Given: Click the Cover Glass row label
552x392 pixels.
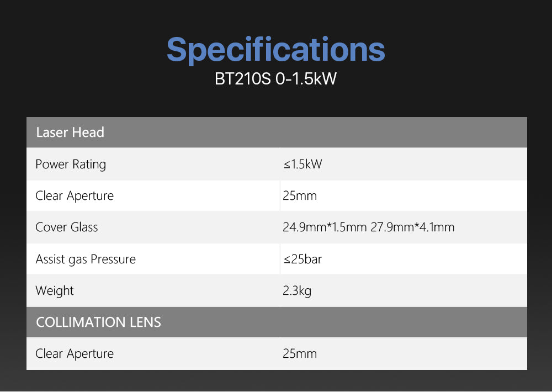Looking at the screenshot, I should (67, 227).
